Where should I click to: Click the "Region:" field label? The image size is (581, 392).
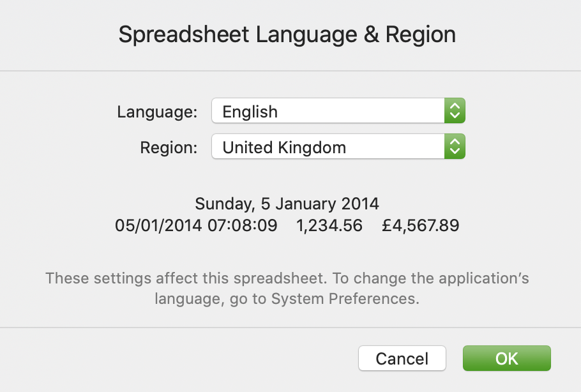pyautogui.click(x=169, y=148)
